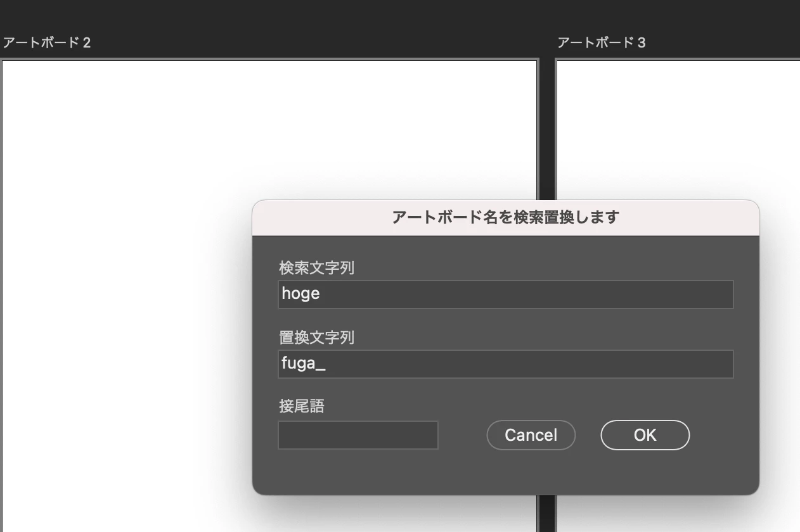Click the 置換文字列 label text

tap(316, 338)
